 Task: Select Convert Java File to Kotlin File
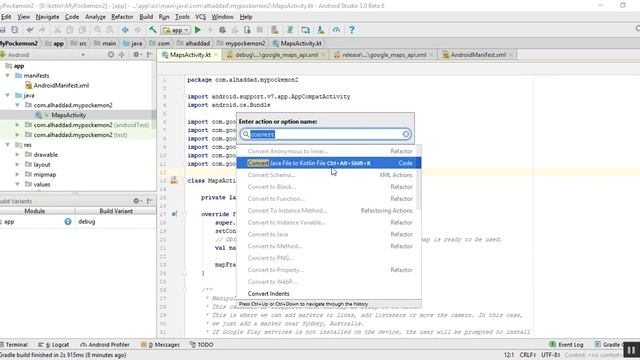(x=329, y=163)
